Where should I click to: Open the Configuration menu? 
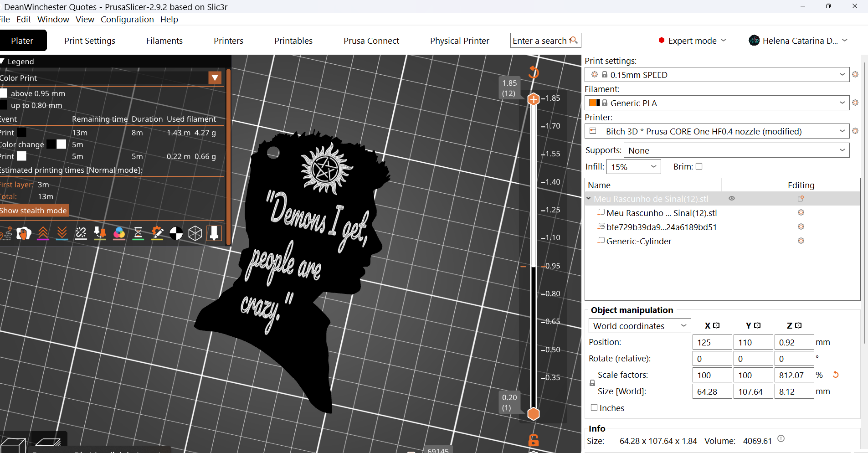(127, 19)
